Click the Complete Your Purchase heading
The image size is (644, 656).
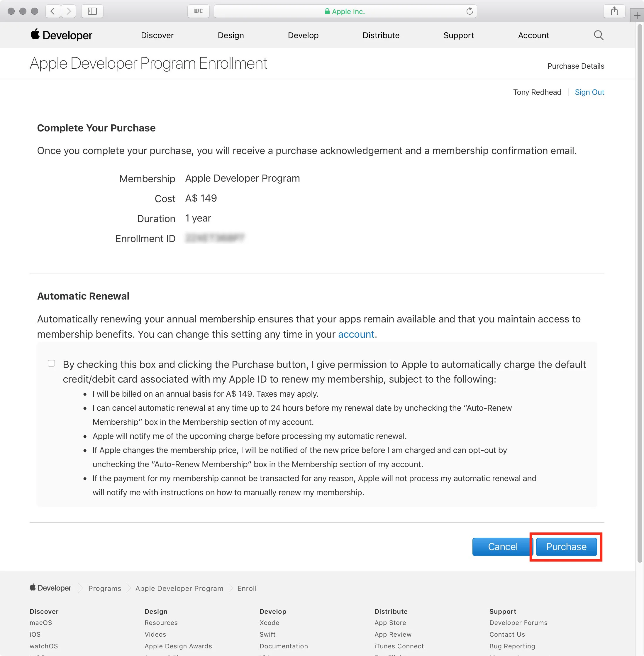point(96,128)
